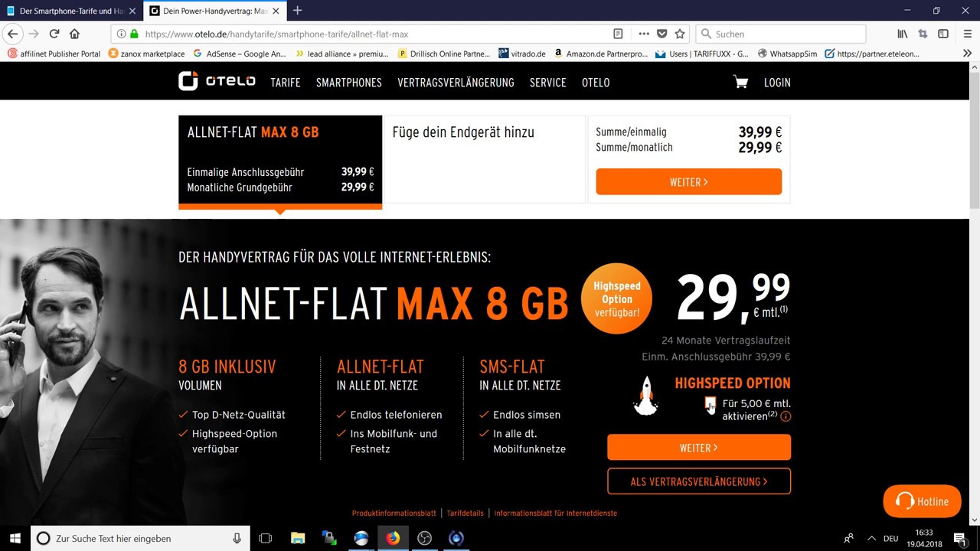This screenshot has height=551, width=980.
Task: Focus the Suchen search field
Action: tap(781, 34)
